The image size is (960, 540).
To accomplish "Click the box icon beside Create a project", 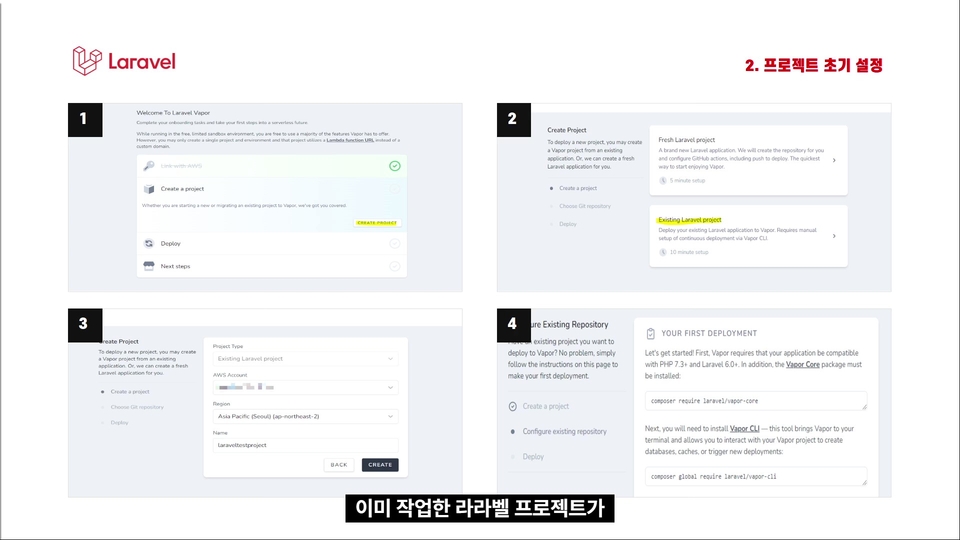I will 149,189.
